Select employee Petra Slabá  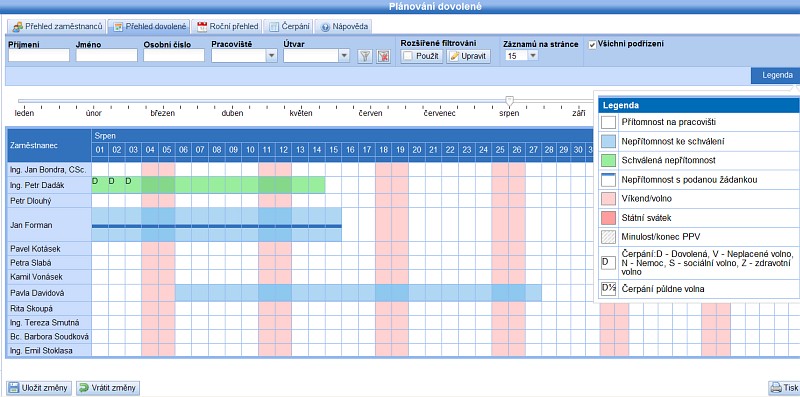(x=48, y=263)
